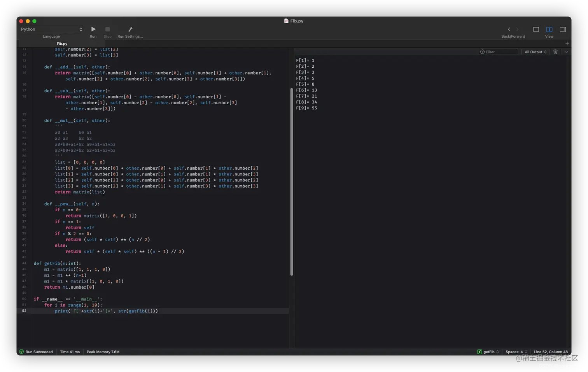Click Line 52, Column 48 indicator
This screenshot has height=372, width=588.
coord(551,352)
